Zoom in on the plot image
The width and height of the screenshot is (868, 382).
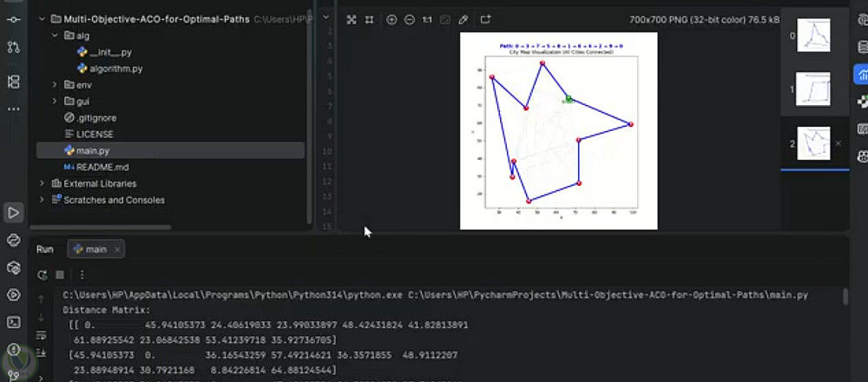coord(391,20)
